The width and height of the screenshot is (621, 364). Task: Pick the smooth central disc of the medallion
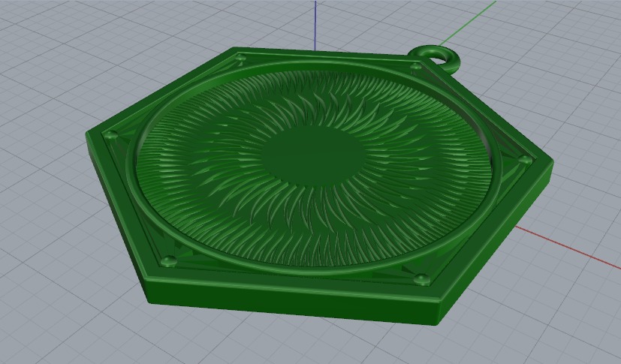click(x=312, y=155)
